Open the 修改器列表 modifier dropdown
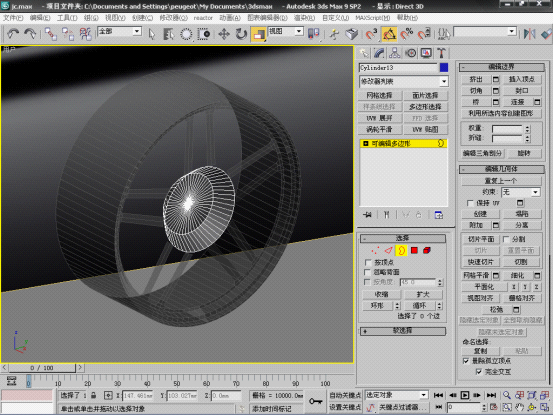 (x=403, y=81)
